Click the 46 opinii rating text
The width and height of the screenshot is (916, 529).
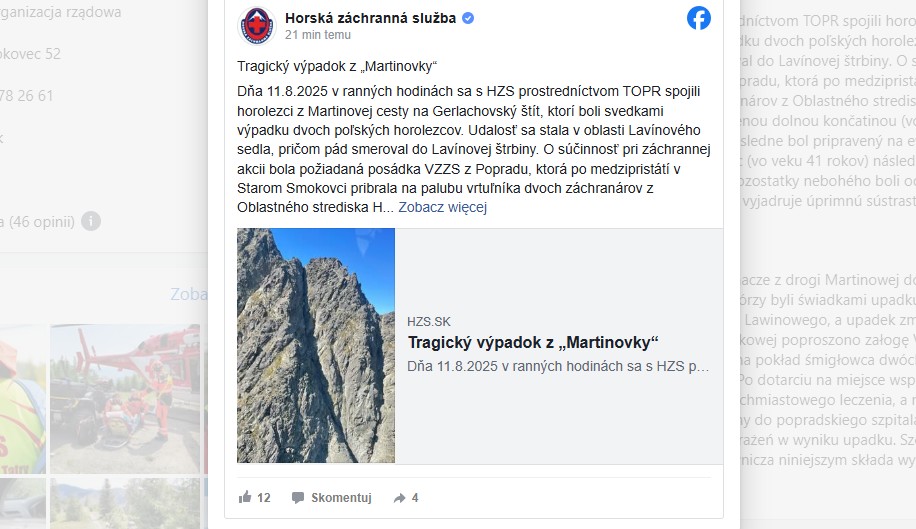pos(38,222)
